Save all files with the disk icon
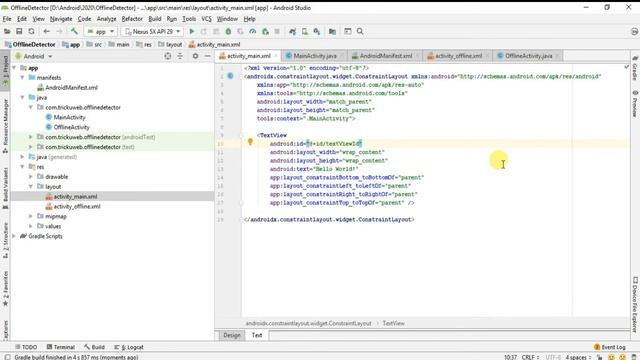This screenshot has height=360, width=640. click(19, 31)
